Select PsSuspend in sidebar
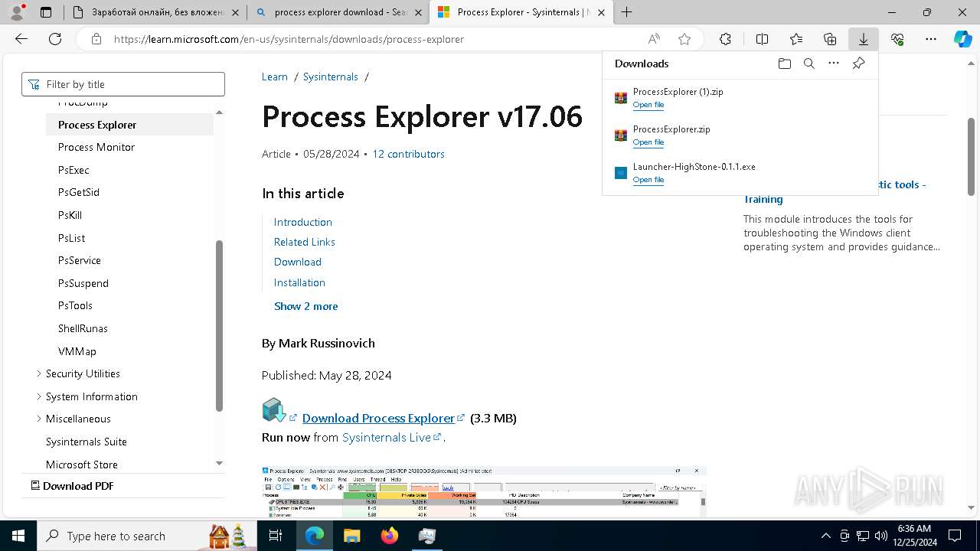980x551 pixels. (83, 283)
